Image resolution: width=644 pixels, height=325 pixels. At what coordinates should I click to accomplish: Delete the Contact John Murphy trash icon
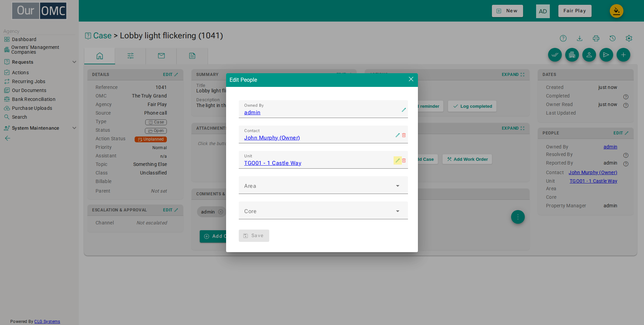[404, 135]
